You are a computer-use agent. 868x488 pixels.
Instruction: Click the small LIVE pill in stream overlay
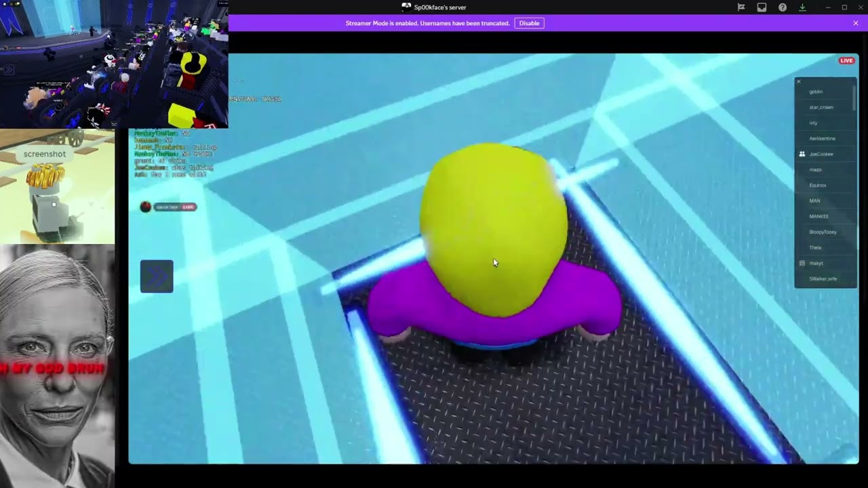[x=188, y=207]
